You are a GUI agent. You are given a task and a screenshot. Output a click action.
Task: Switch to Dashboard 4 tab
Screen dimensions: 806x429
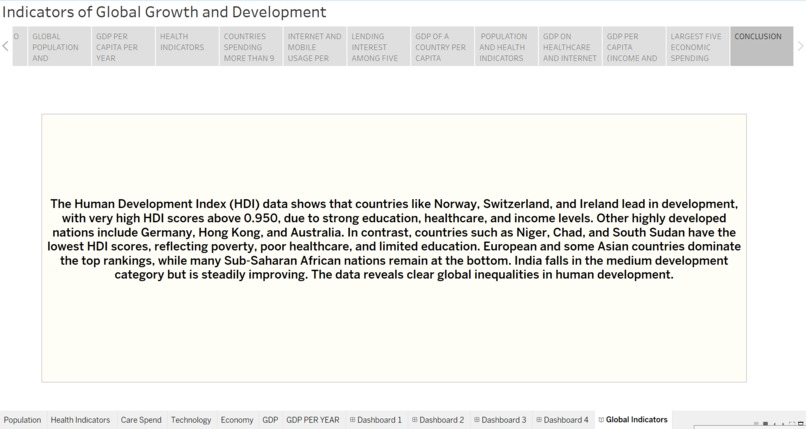click(562, 420)
